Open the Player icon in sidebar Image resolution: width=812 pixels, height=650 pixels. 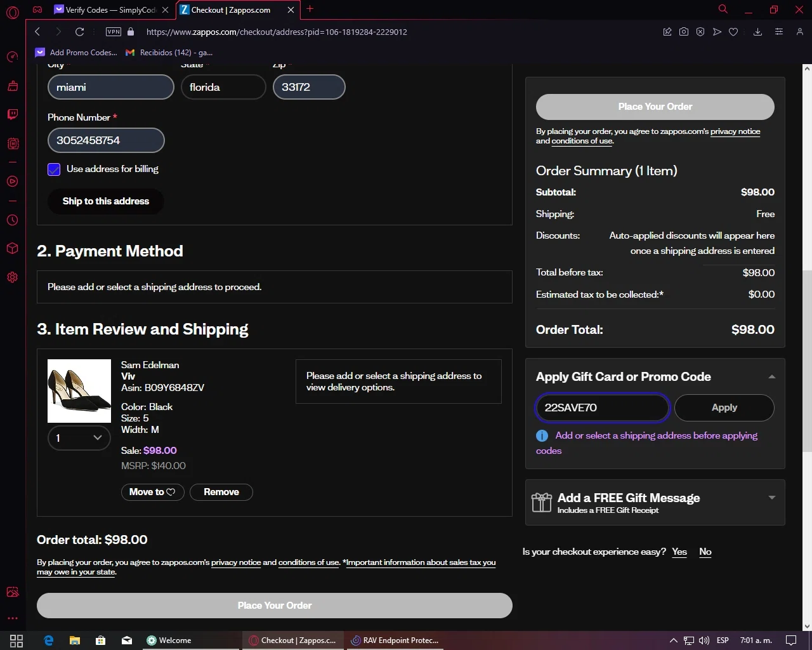point(12,182)
